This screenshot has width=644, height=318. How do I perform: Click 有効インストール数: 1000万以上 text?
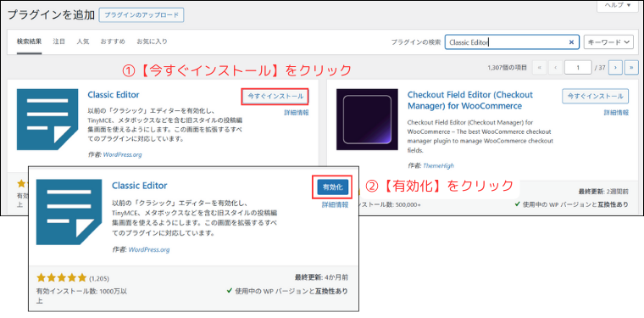pos(81,295)
